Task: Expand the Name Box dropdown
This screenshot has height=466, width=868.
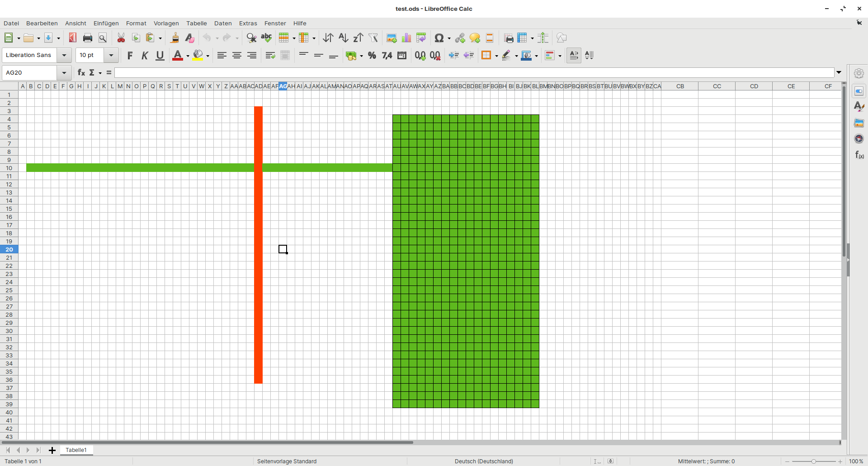Action: point(64,72)
